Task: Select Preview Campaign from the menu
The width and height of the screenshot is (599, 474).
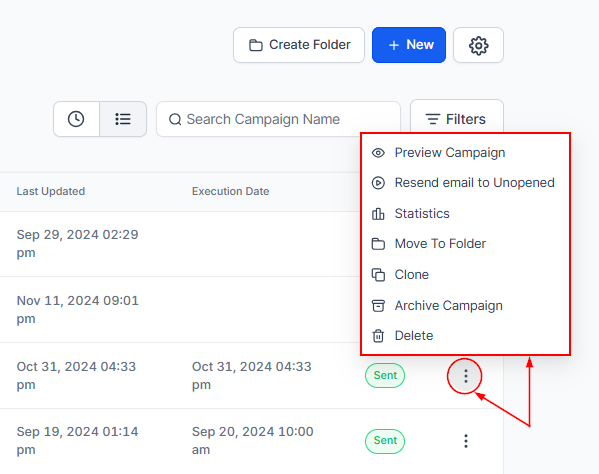Action: 465,153
